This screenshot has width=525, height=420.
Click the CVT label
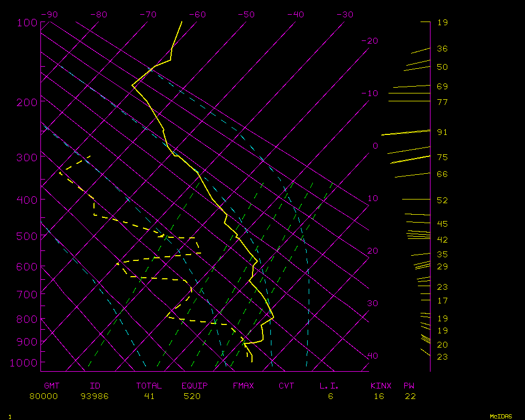click(286, 386)
